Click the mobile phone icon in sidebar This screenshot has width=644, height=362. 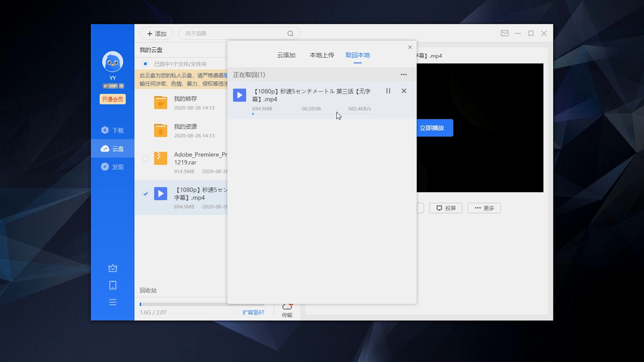click(113, 285)
